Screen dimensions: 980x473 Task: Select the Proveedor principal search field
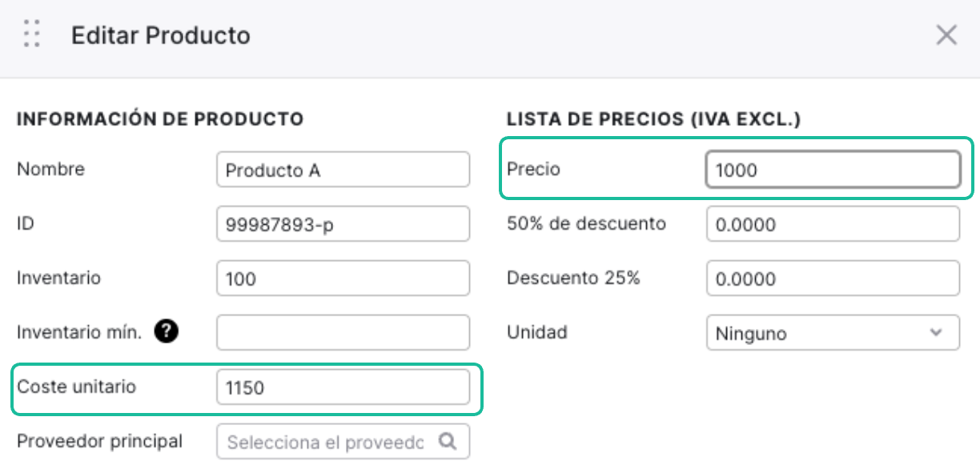point(343,442)
